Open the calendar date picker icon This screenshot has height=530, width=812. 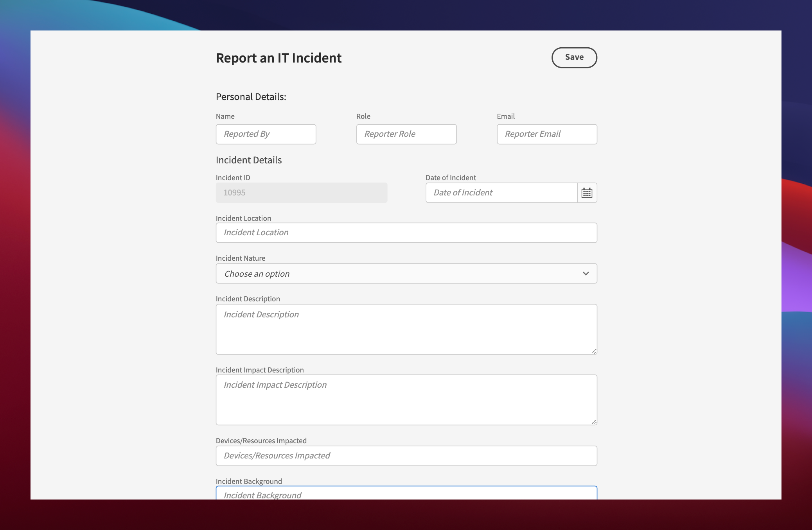coord(587,193)
